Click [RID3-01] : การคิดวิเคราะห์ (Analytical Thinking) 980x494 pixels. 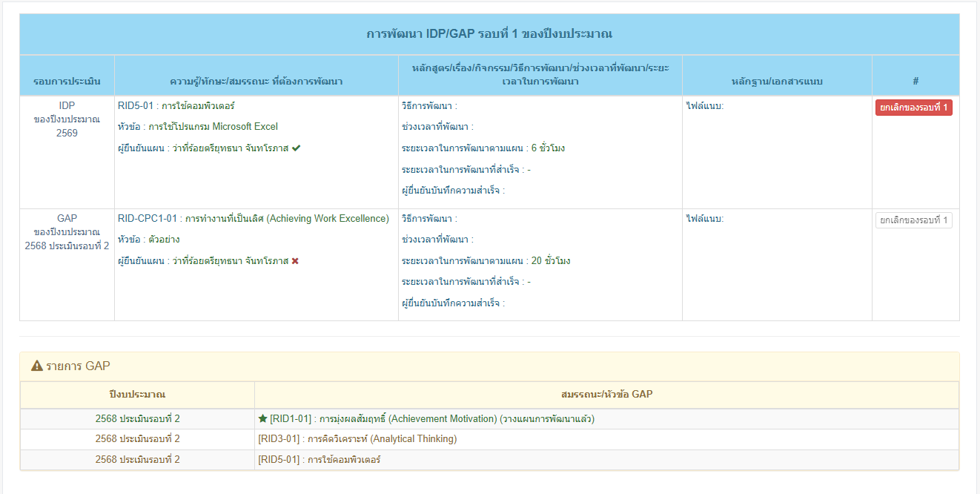pyautogui.click(x=357, y=439)
